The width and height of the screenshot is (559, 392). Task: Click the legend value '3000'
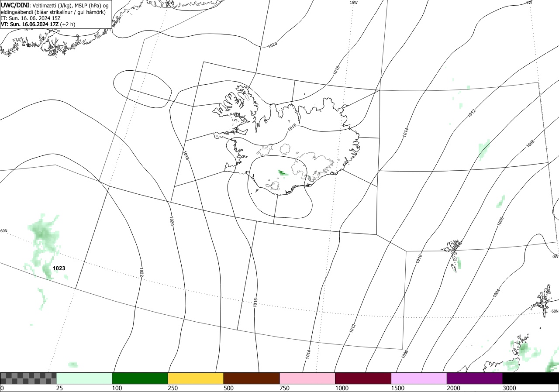(510, 388)
